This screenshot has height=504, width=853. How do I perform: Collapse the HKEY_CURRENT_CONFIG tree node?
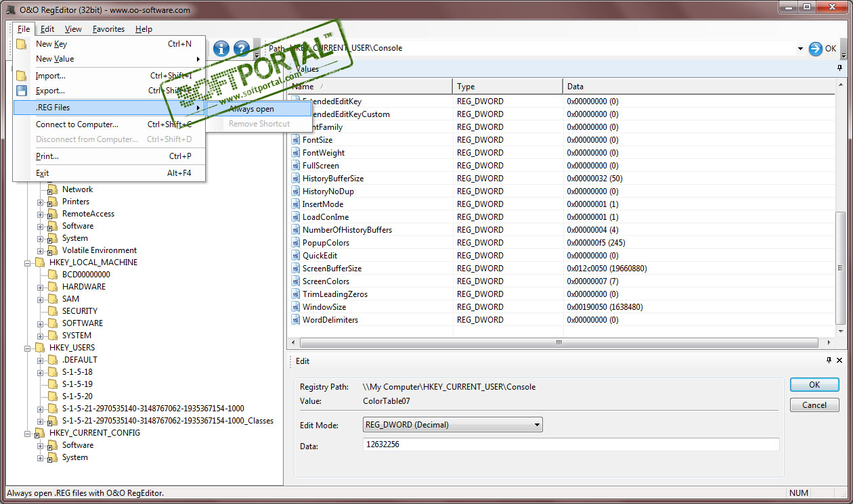28,433
